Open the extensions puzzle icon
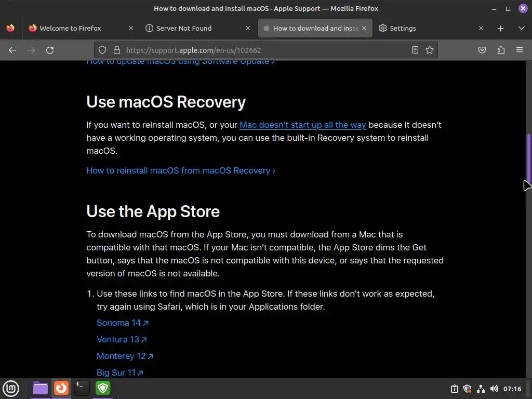 (501, 50)
